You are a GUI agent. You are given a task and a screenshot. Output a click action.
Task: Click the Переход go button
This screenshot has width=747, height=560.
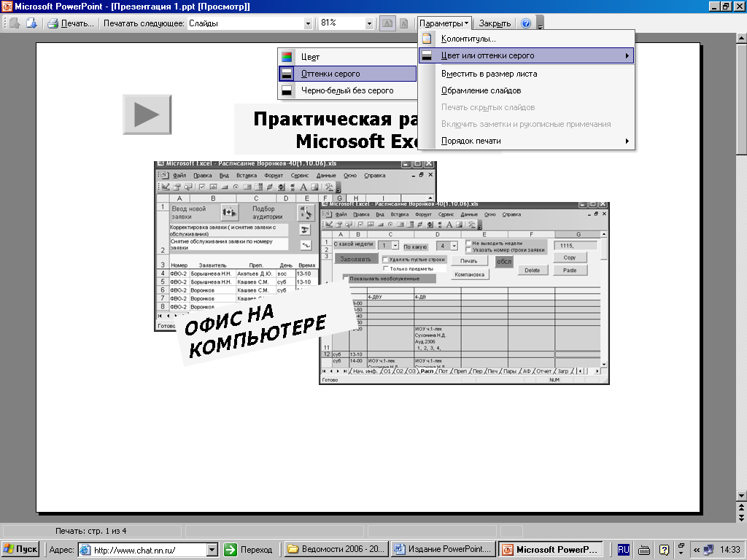coord(248,550)
